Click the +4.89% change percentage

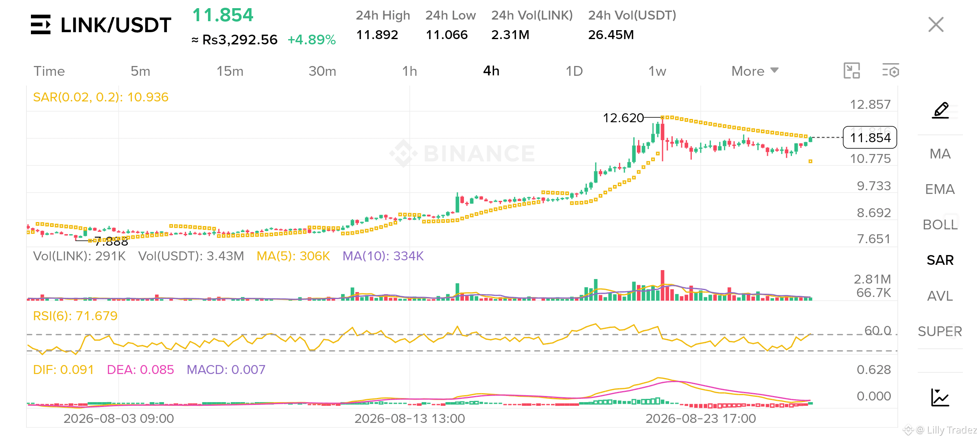point(311,40)
